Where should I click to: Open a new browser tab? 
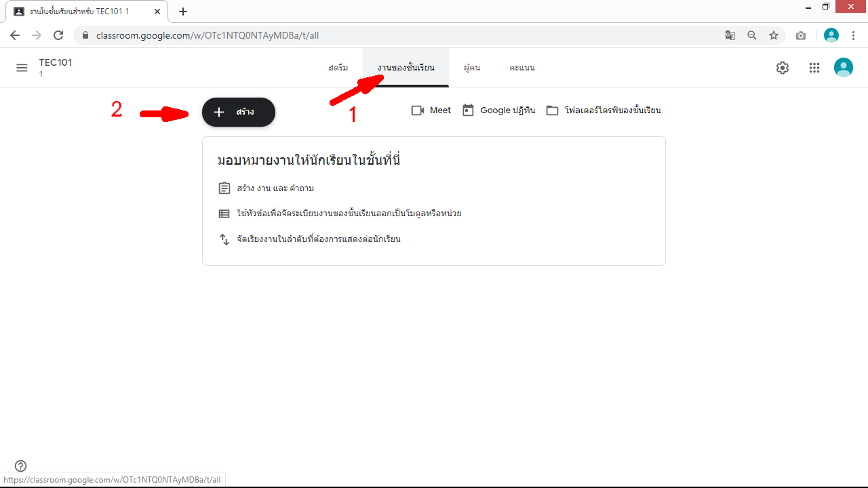pos(183,12)
